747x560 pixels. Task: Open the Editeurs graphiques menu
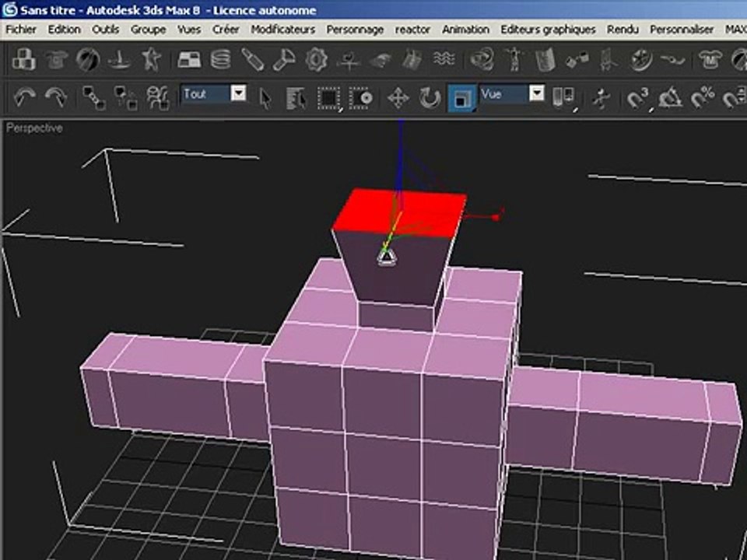click(548, 30)
